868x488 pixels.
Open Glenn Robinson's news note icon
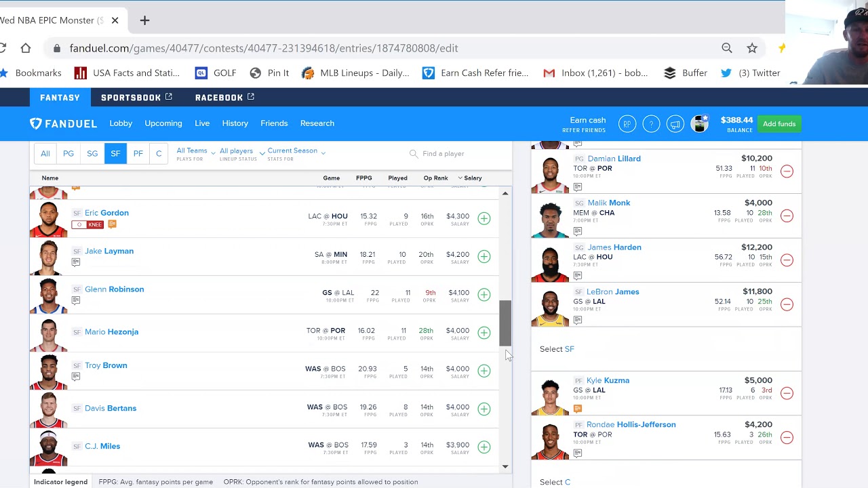pos(76,300)
